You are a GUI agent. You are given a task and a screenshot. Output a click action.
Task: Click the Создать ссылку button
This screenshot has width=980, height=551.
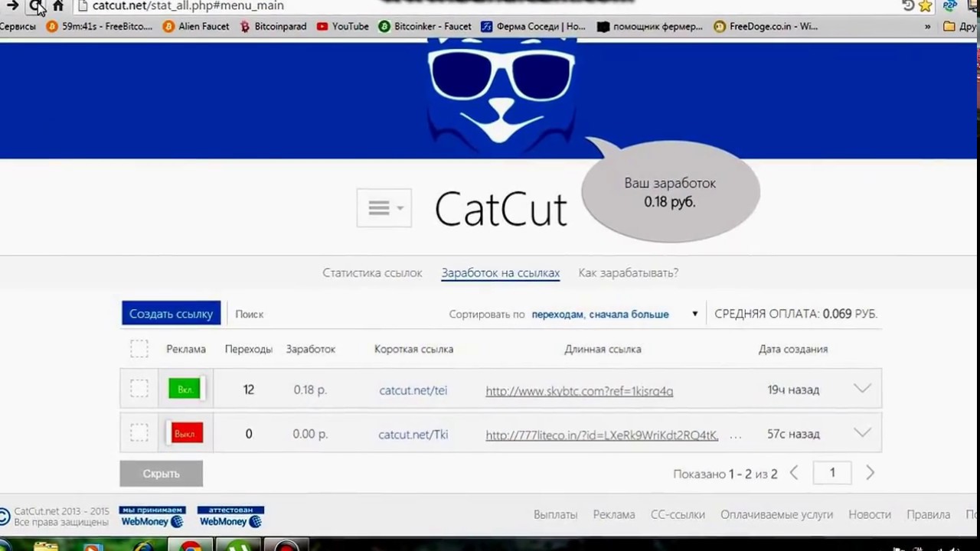point(171,314)
